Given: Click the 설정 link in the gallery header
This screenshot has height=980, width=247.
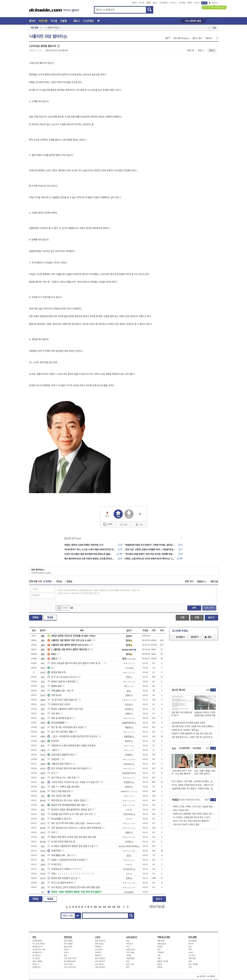Looking at the screenshot, I should (x=167, y=38).
